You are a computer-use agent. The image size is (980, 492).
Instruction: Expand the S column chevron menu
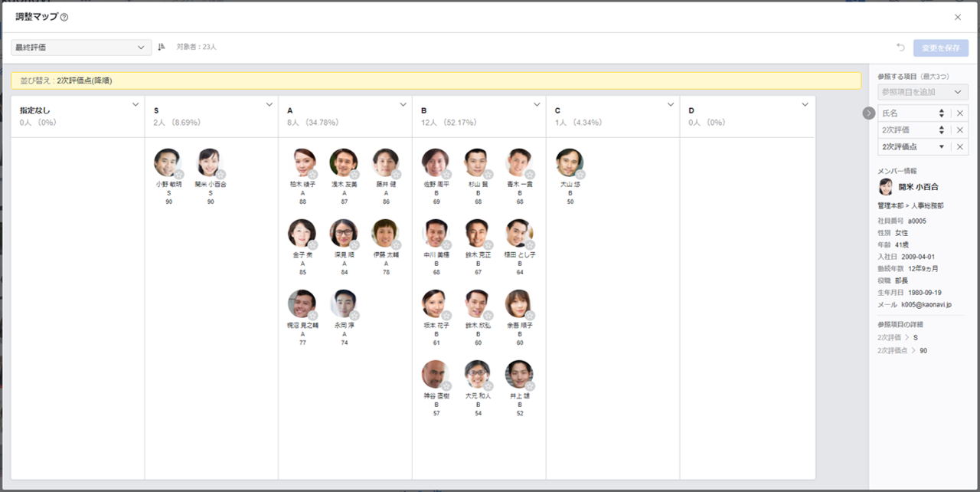[269, 105]
